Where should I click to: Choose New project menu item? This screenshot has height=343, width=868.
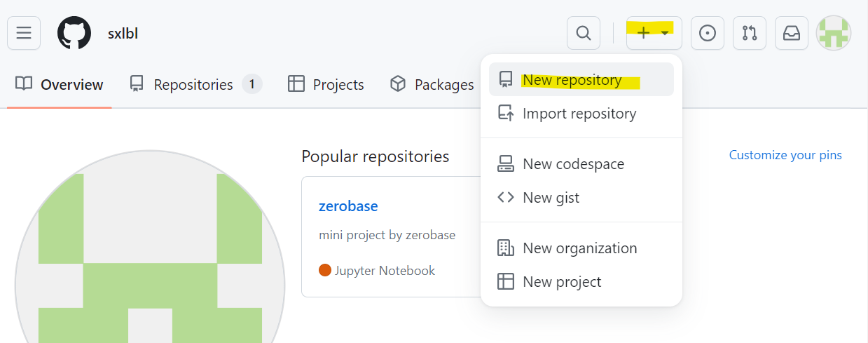562,282
